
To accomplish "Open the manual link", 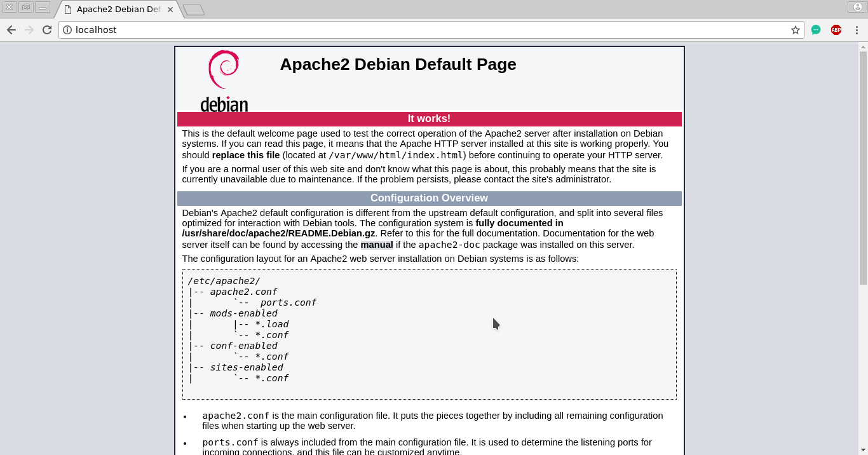I will tap(377, 245).
